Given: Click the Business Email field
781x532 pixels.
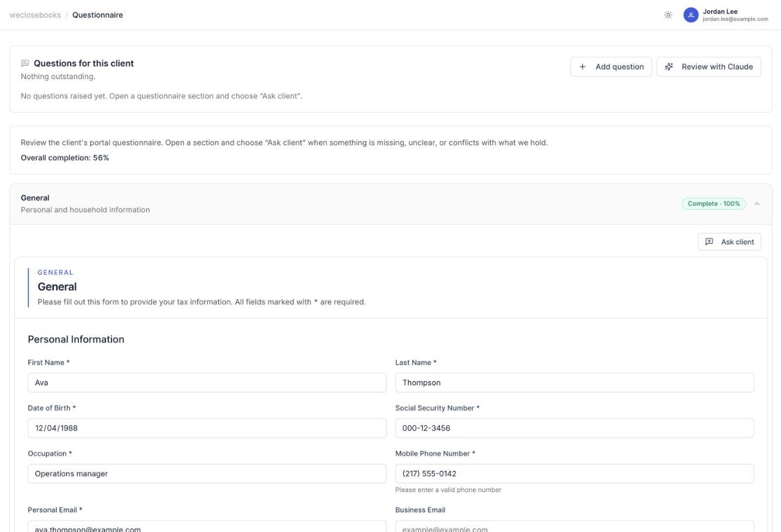Looking at the screenshot, I should point(574,527).
